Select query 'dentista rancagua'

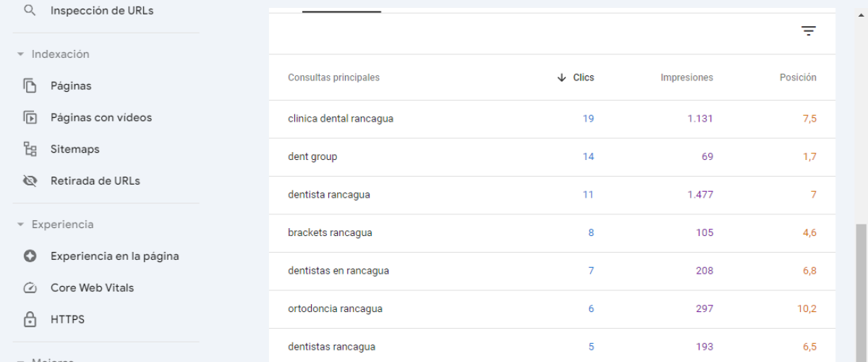(329, 195)
